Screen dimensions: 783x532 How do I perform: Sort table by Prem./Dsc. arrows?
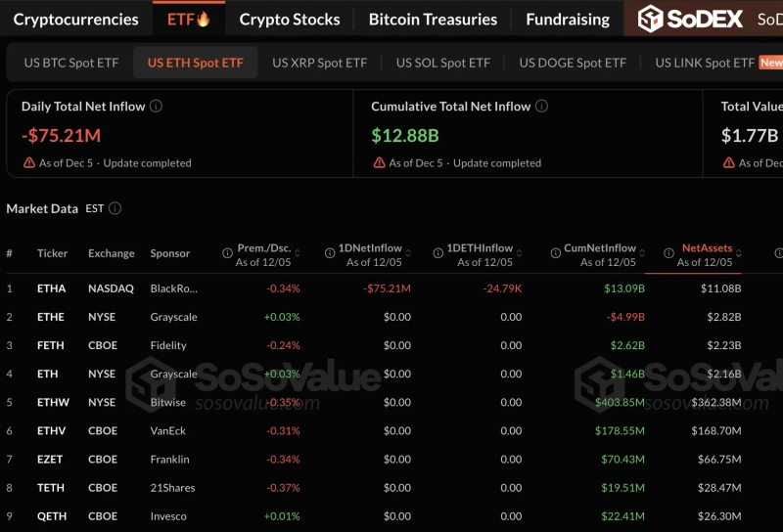tap(298, 253)
